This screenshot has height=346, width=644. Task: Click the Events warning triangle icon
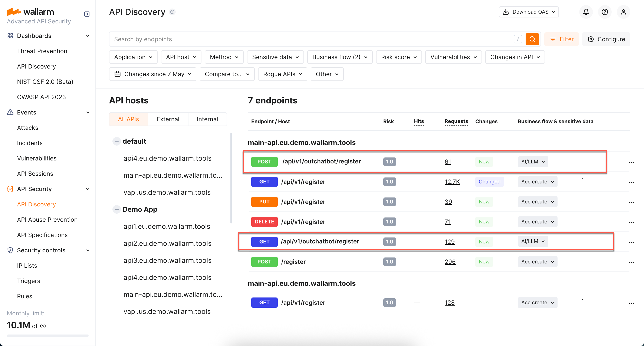pyautogui.click(x=10, y=112)
